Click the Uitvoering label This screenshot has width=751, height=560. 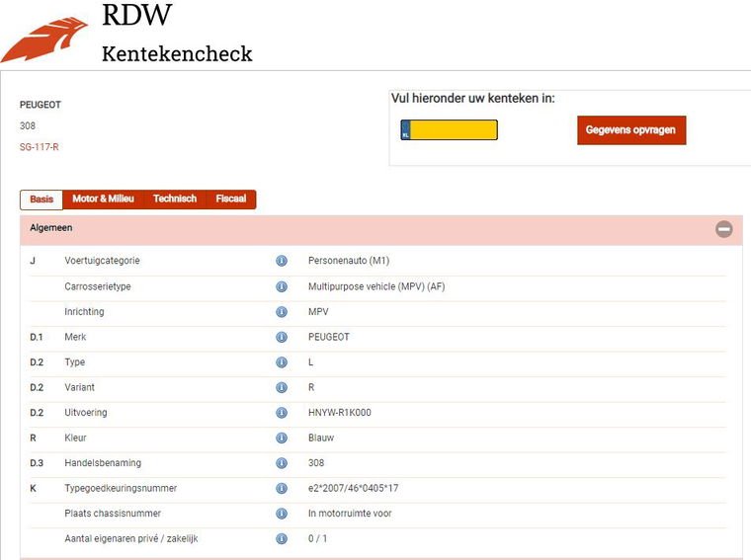click(x=86, y=413)
